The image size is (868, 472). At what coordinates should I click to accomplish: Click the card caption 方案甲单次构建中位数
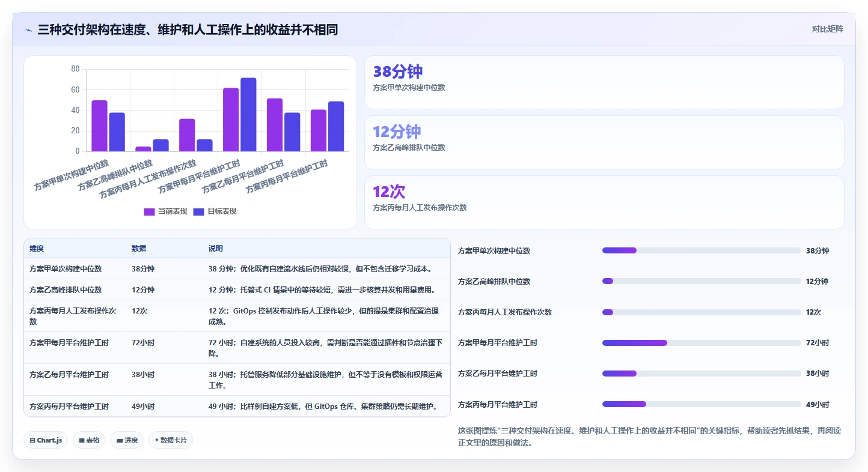coord(409,88)
